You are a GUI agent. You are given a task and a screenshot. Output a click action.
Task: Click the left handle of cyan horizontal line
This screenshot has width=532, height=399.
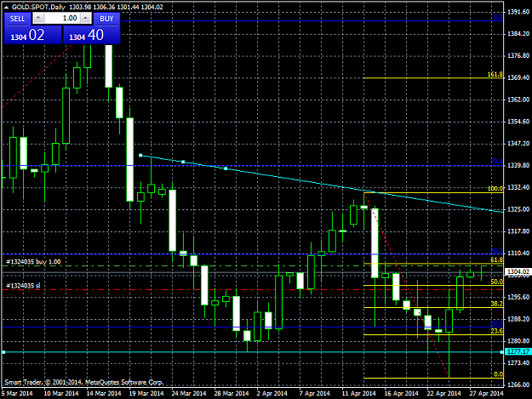tap(3, 352)
